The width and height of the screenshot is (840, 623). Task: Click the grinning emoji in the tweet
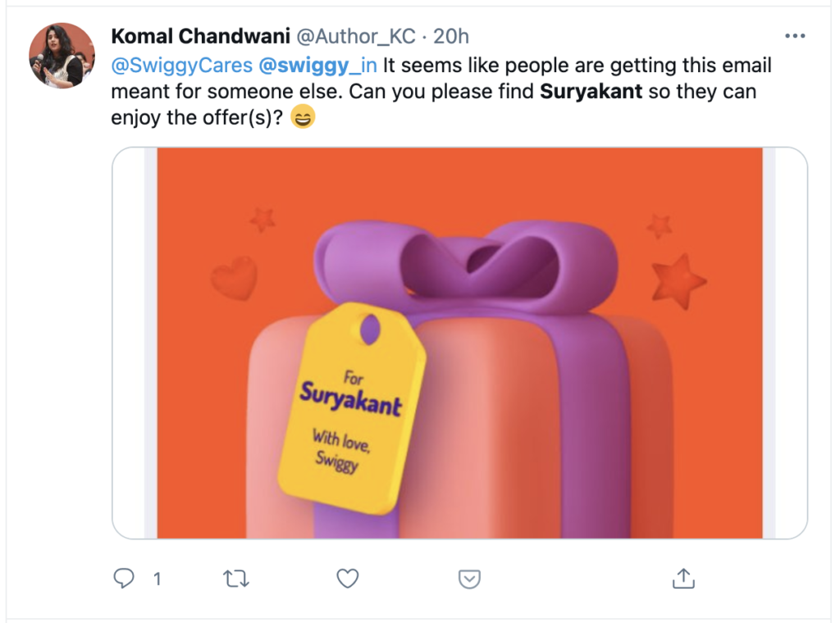[x=304, y=118]
